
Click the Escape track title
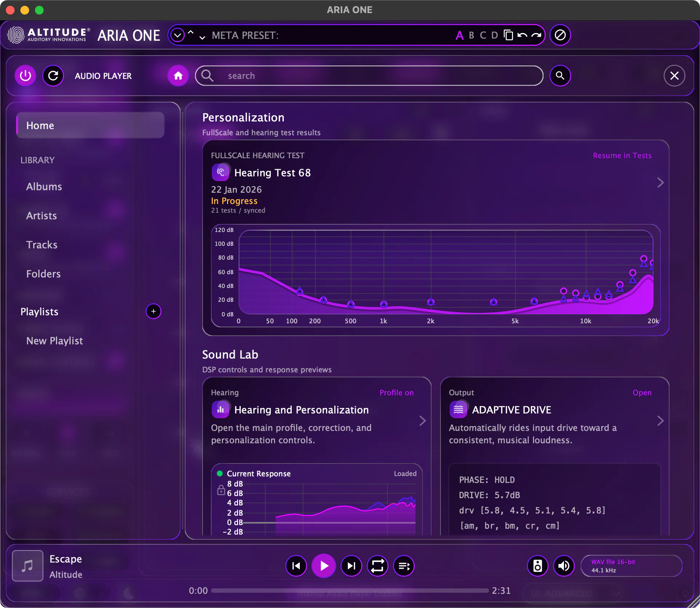pyautogui.click(x=65, y=559)
